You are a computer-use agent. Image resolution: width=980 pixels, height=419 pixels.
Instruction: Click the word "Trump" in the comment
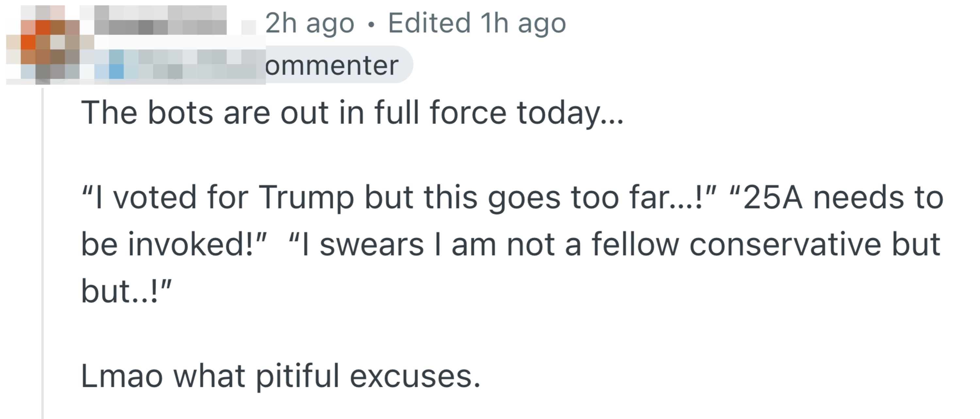tap(306, 198)
